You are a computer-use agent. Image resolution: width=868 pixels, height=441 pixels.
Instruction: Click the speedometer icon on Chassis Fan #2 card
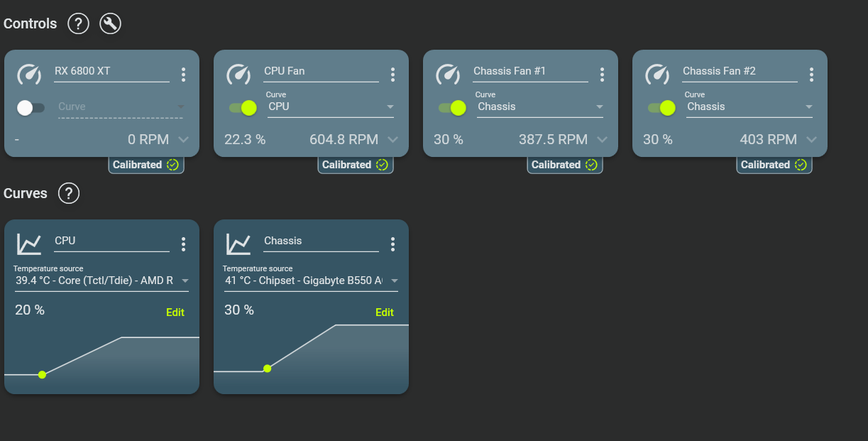coord(657,74)
